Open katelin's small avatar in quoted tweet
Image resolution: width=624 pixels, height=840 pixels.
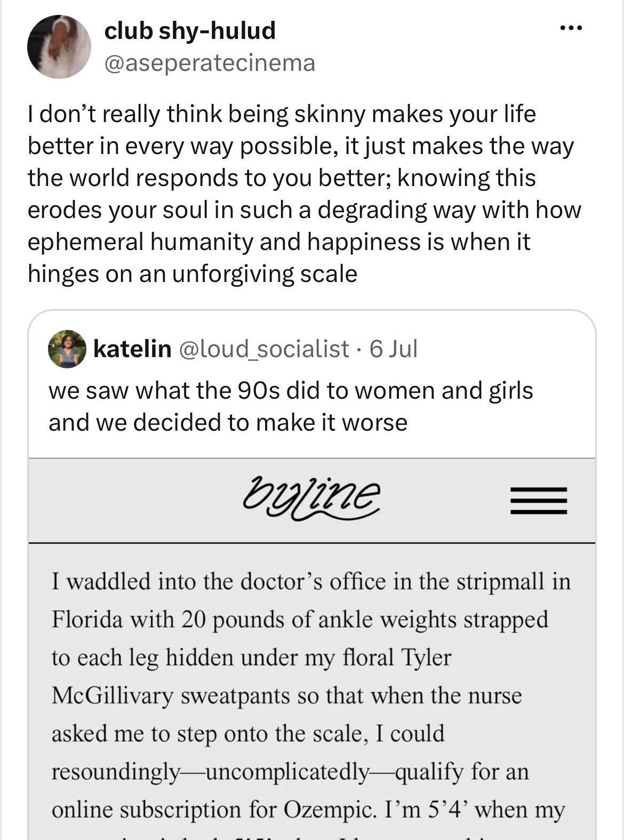pyautogui.click(x=67, y=349)
